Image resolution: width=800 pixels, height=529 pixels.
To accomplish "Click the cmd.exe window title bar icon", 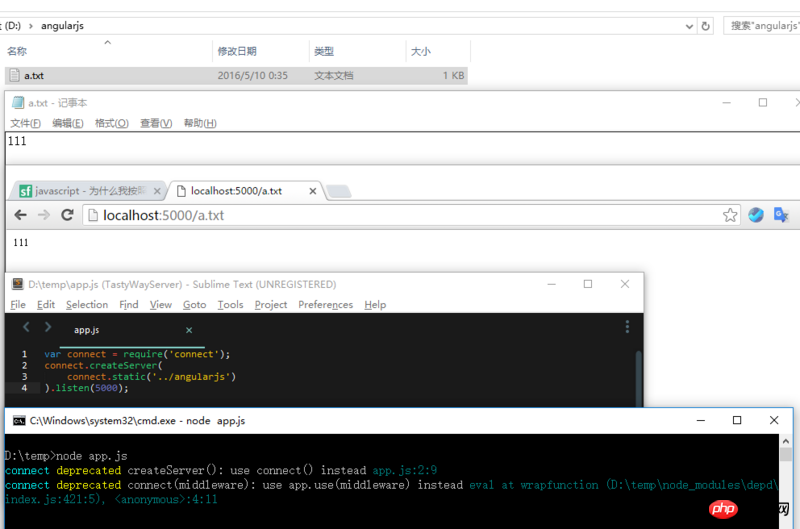I will tap(17, 421).
